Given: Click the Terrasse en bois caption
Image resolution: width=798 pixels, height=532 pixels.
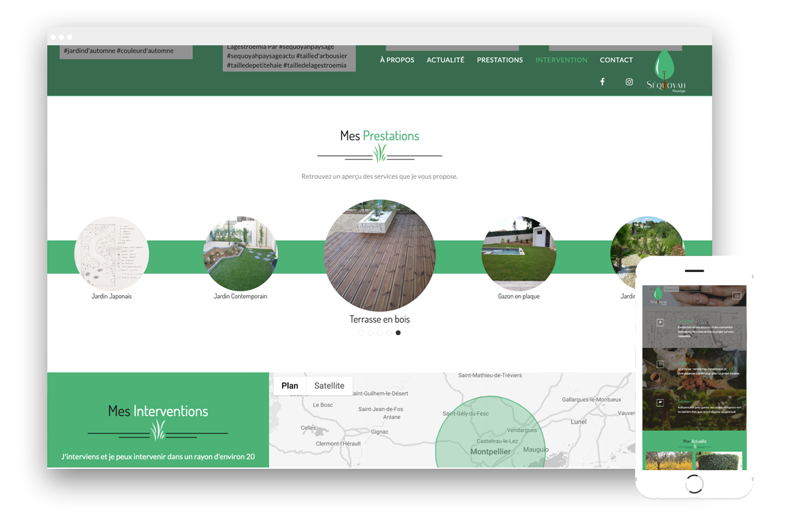Looking at the screenshot, I should click(380, 319).
